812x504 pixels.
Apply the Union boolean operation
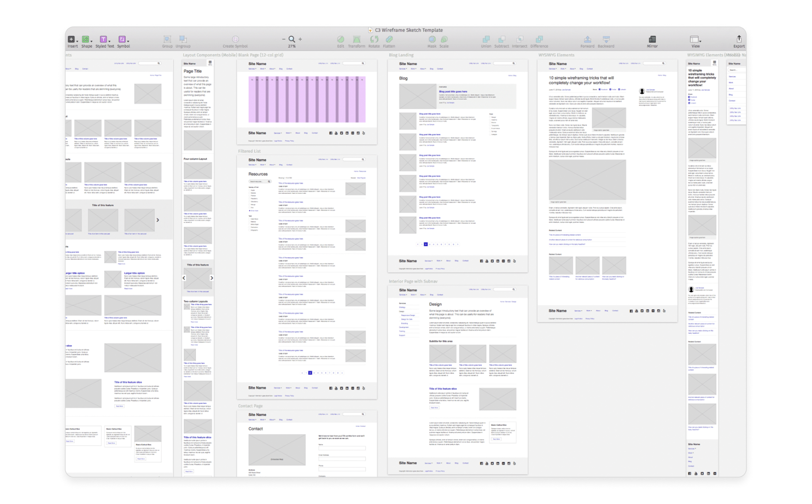(486, 40)
